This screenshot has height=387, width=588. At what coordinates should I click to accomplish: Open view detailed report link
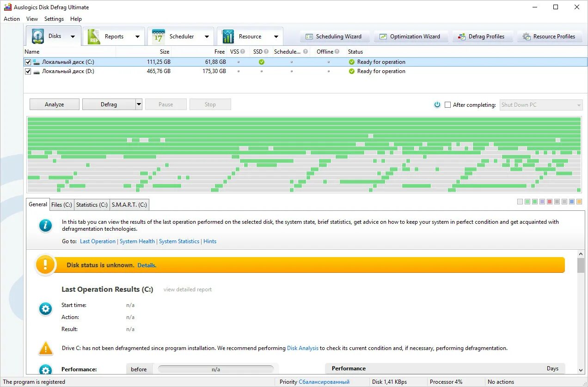click(x=188, y=289)
